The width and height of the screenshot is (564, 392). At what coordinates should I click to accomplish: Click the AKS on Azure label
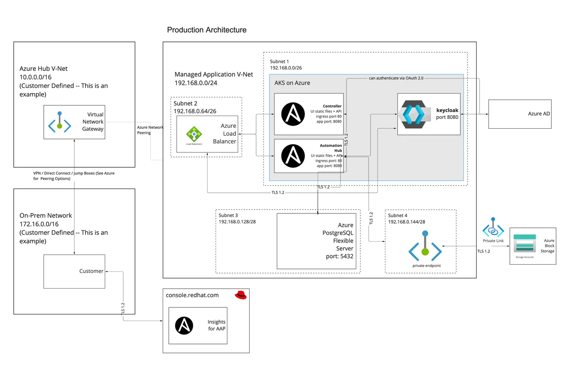(292, 83)
